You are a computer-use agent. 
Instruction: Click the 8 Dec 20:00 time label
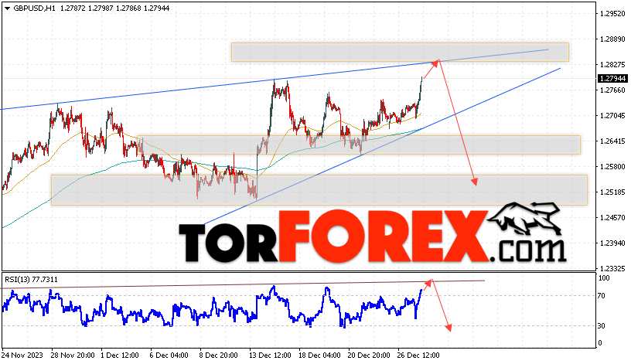(x=219, y=355)
